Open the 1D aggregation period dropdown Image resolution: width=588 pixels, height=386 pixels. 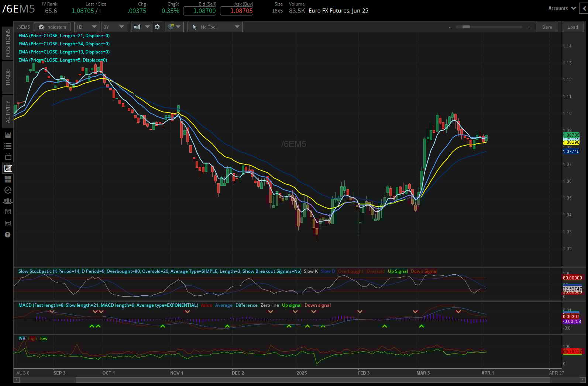click(87, 27)
